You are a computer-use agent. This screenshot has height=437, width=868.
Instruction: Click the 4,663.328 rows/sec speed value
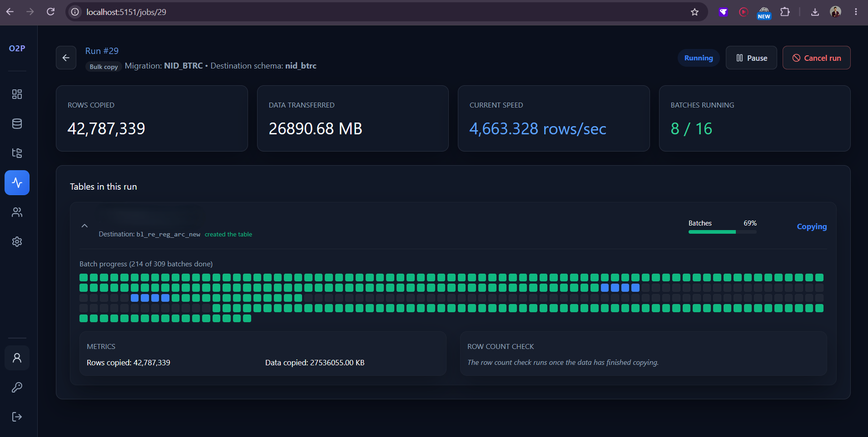(x=538, y=129)
